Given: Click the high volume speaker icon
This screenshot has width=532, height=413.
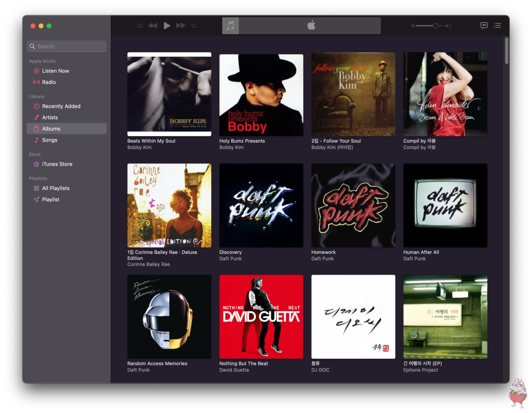Looking at the screenshot, I should [448, 26].
